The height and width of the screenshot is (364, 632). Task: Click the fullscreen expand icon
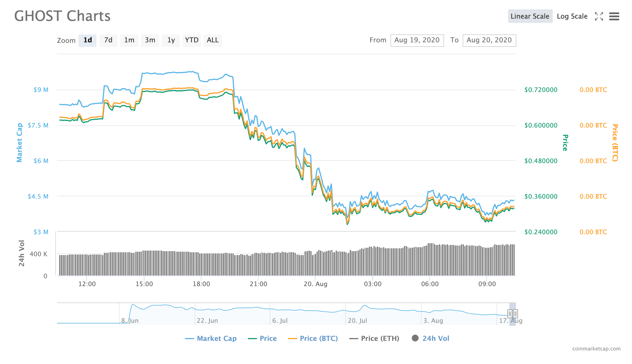pyautogui.click(x=599, y=16)
